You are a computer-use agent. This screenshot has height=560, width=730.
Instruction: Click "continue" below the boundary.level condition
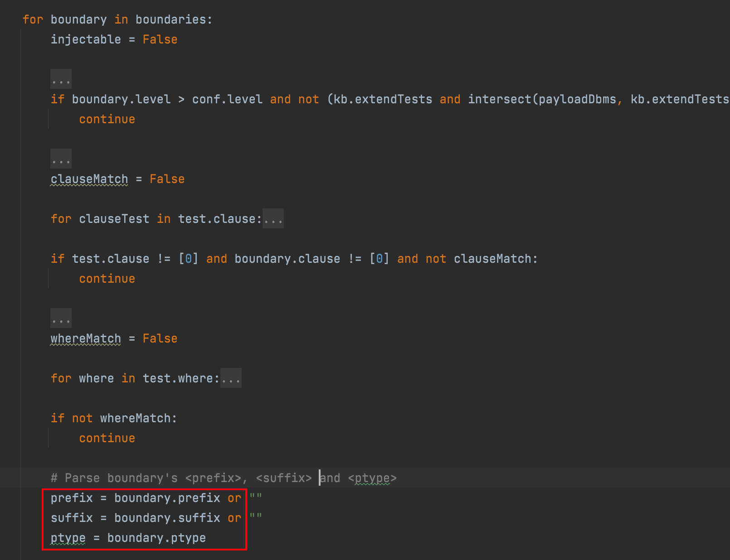click(x=107, y=119)
